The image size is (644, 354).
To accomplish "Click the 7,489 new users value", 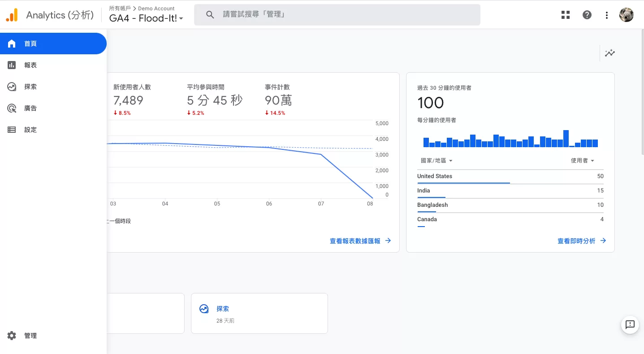I will 128,100.
